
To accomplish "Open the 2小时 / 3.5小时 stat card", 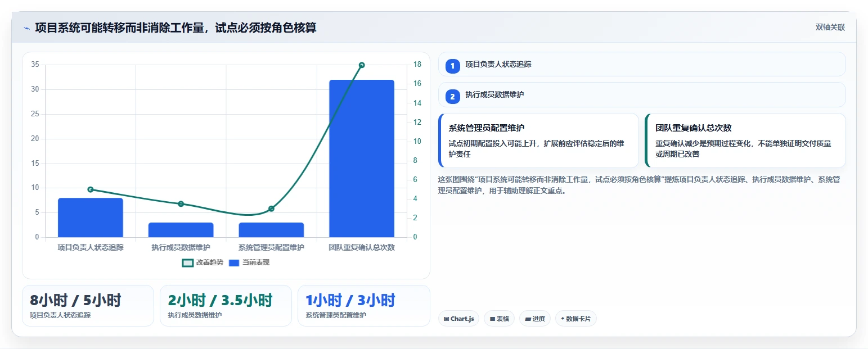I will click(x=226, y=306).
